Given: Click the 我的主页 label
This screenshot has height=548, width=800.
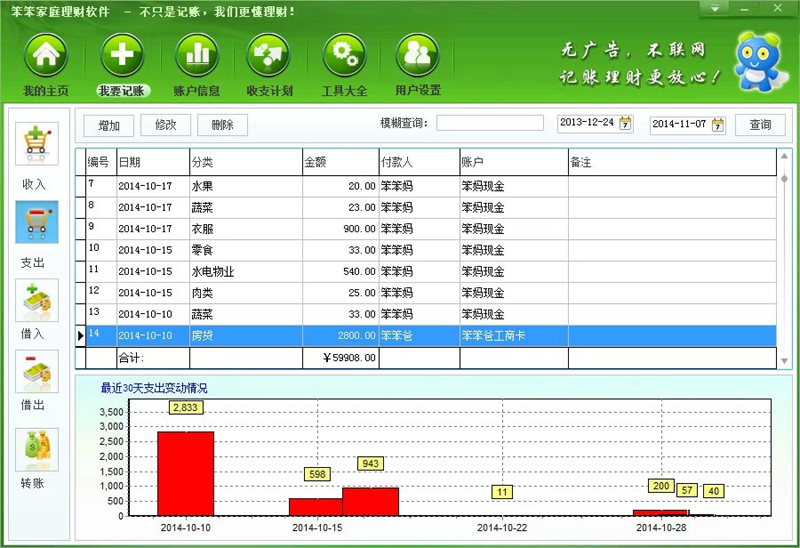Looking at the screenshot, I should tap(46, 91).
